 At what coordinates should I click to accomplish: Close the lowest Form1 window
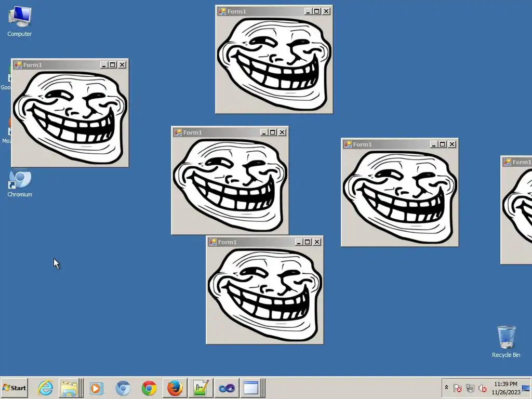pos(316,242)
